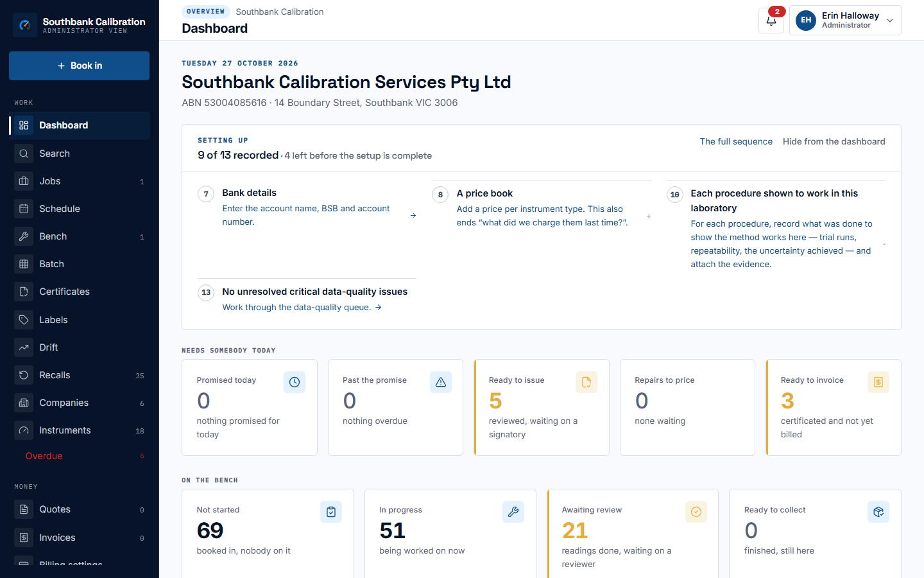Click the check icon on Awaiting review

pos(696,512)
